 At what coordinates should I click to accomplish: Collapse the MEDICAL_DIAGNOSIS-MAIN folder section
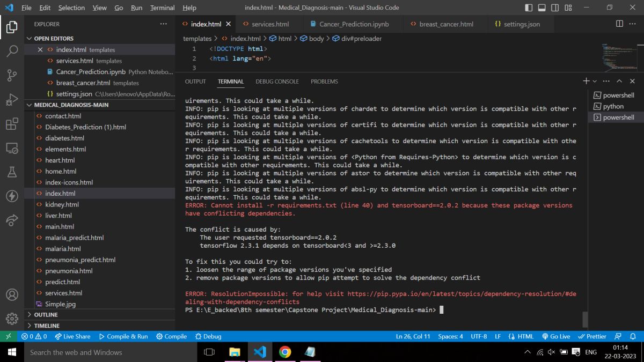pyautogui.click(x=100, y=105)
